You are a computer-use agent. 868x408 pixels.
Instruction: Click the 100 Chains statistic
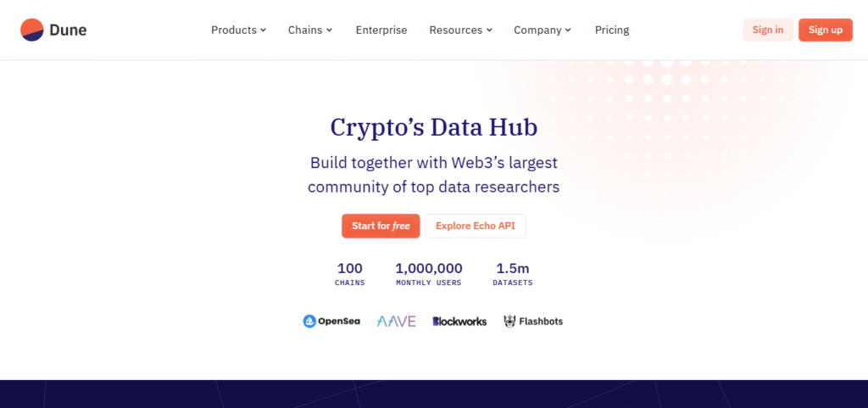coord(350,274)
